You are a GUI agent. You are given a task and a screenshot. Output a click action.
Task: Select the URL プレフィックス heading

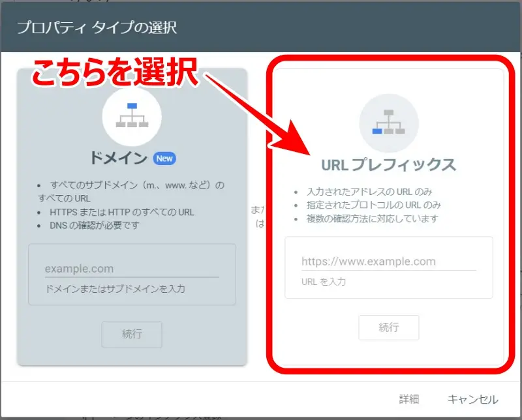[x=388, y=165]
